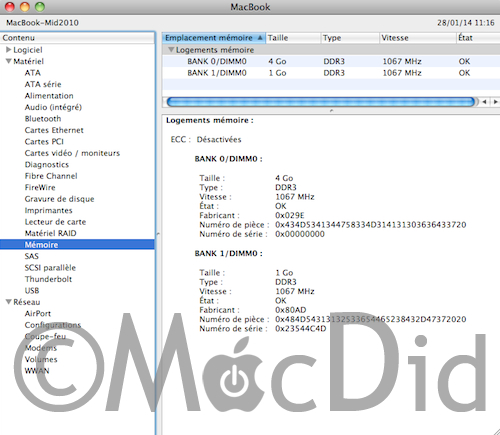Select Cartes PCI entry
Image resolution: width=500 pixels, height=435 pixels.
(x=44, y=142)
